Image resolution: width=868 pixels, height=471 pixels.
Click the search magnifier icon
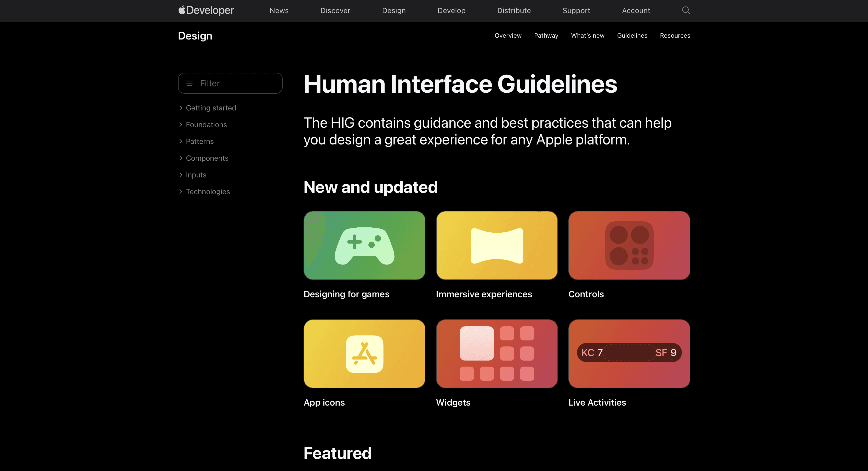(686, 10)
